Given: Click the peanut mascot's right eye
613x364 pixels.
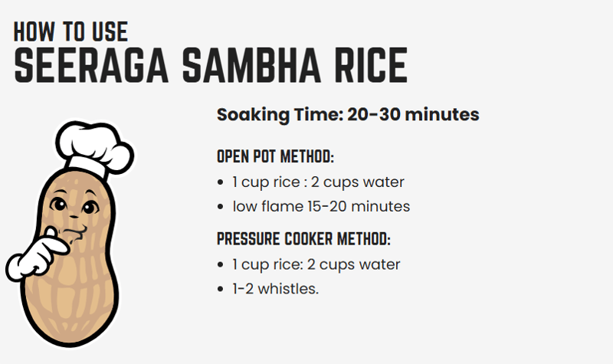Looking at the screenshot, I should 88,207.
